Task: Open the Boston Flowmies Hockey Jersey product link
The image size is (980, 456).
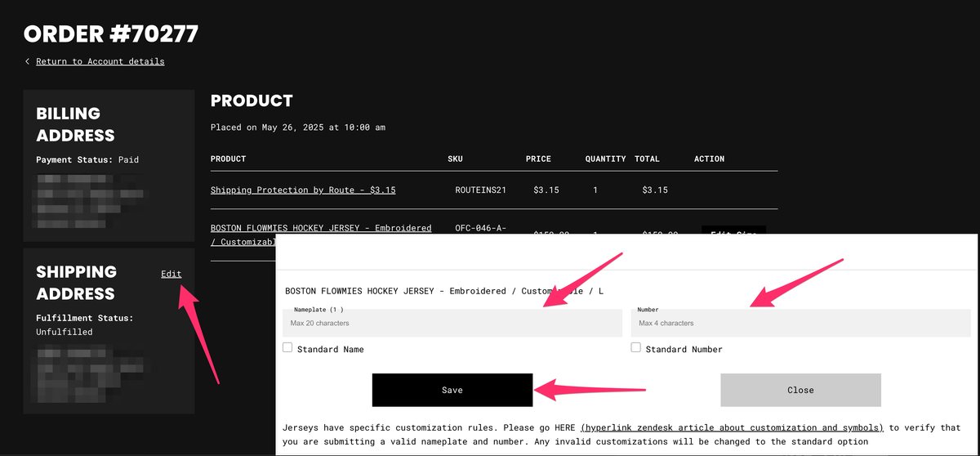Action: coord(321,235)
